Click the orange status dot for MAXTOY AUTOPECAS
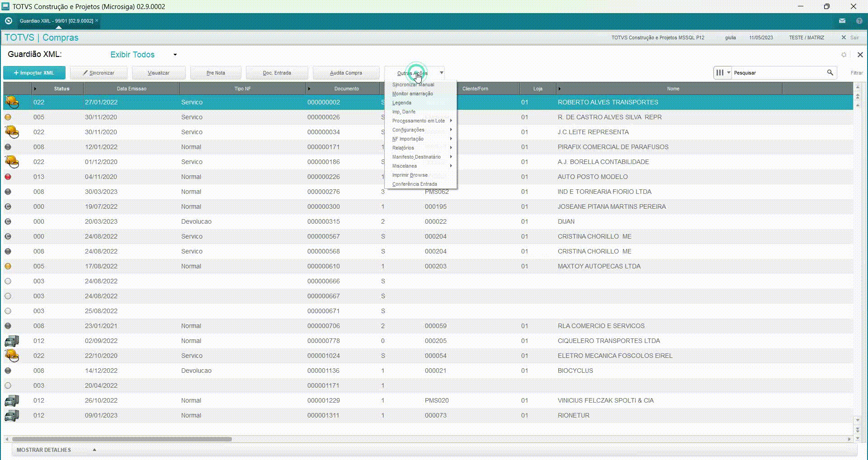This screenshot has width=868, height=460. [x=8, y=266]
